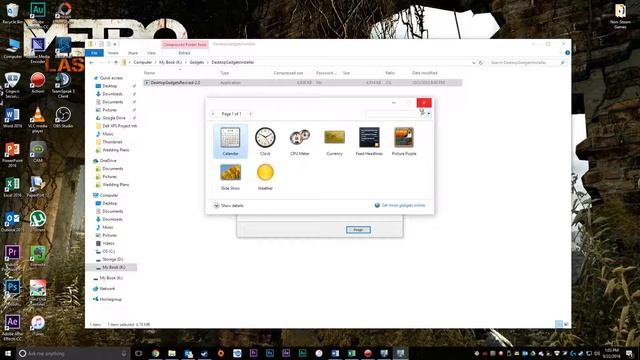Screen dimensions: 640x360
Task: Expand Quick access in navigation pane
Action: point(111,78)
